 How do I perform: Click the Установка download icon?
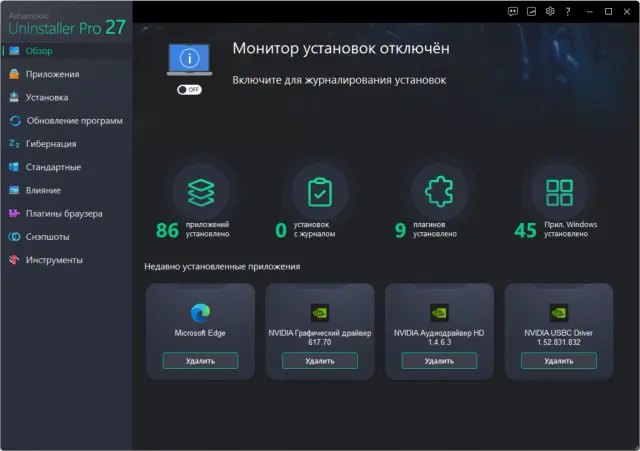click(x=14, y=97)
